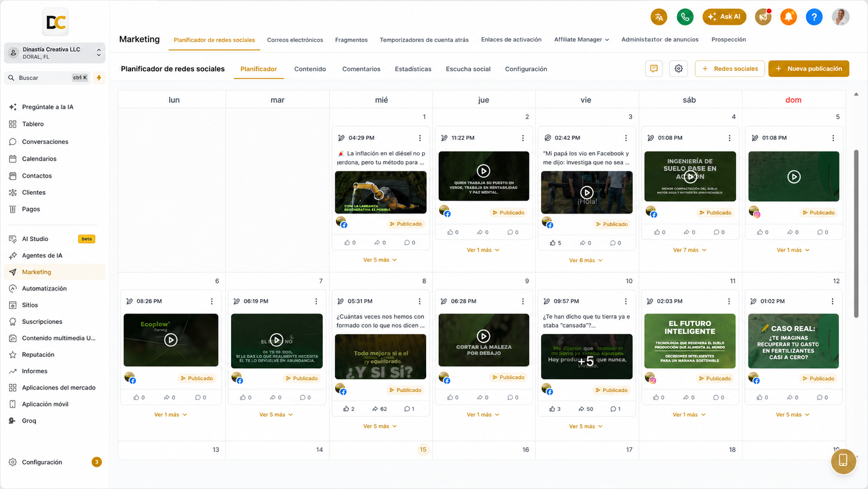
Task: Comment count icon showing 1 on day 10
Action: pos(613,409)
